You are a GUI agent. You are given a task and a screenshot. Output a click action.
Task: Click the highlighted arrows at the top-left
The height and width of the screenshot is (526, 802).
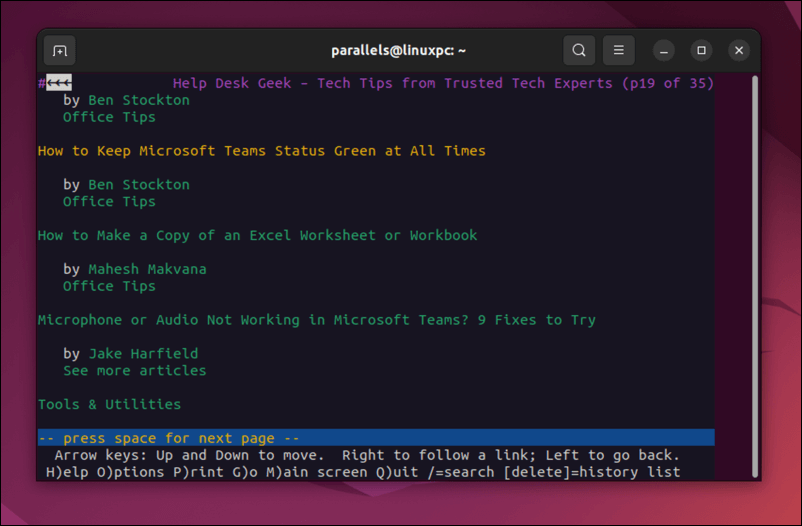[59, 83]
